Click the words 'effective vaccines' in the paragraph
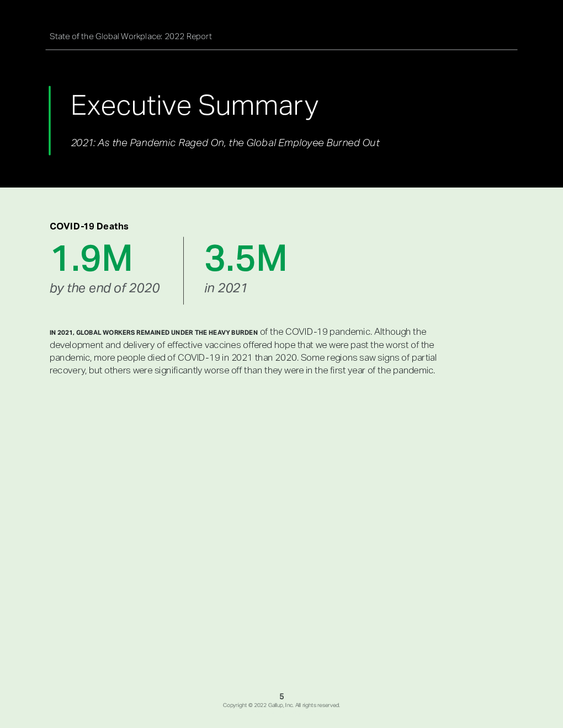This screenshot has height=728, width=563. pos(204,345)
